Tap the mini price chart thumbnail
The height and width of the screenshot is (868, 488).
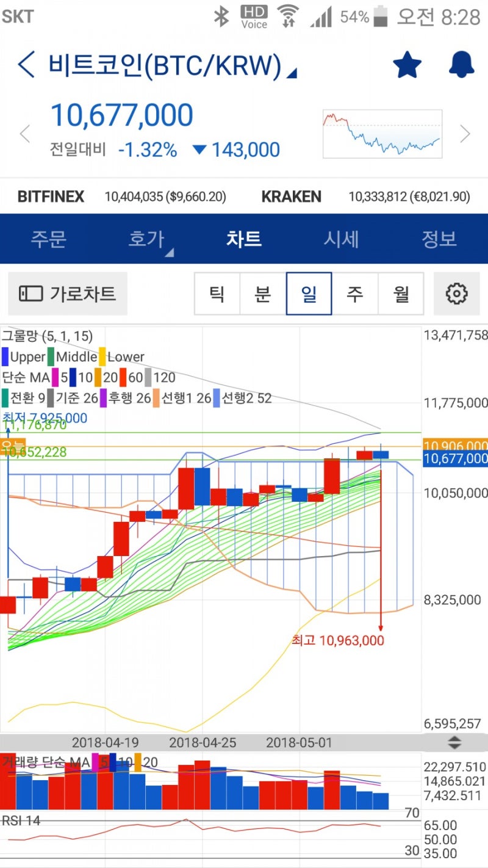tap(382, 133)
